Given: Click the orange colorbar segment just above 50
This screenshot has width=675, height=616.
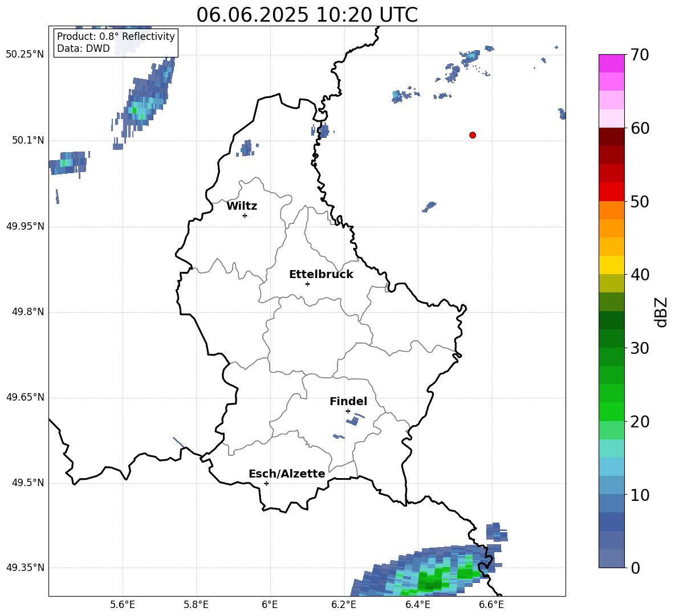Looking at the screenshot, I should 612,210.
